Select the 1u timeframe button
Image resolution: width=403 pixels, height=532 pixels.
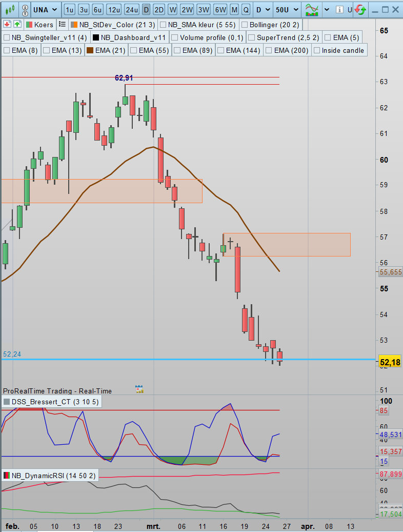tap(69, 10)
